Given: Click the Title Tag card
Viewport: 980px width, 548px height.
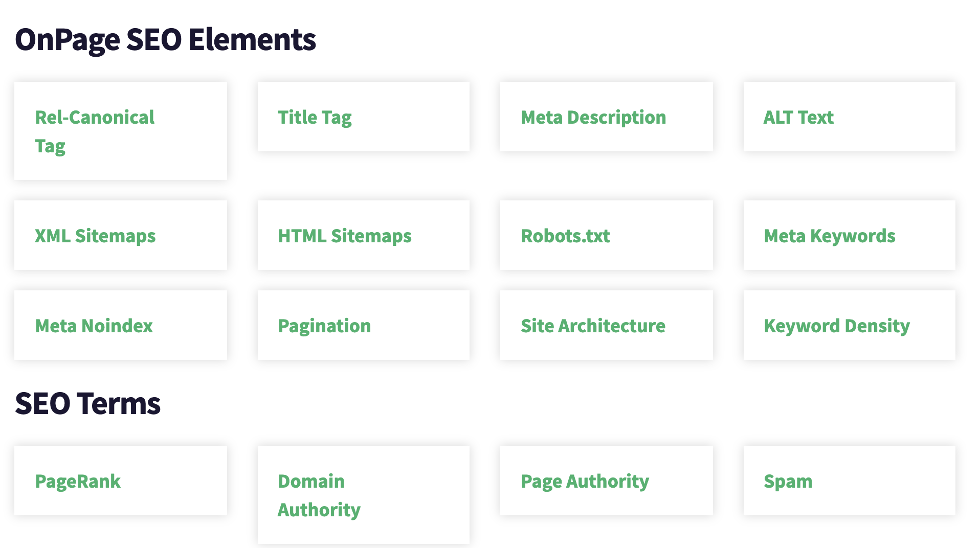Looking at the screenshot, I should [x=315, y=118].
